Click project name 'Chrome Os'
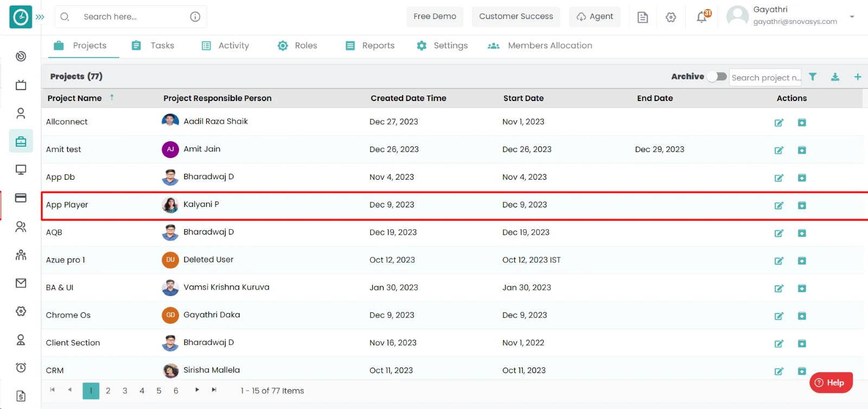The height and width of the screenshot is (409, 868). pos(68,315)
